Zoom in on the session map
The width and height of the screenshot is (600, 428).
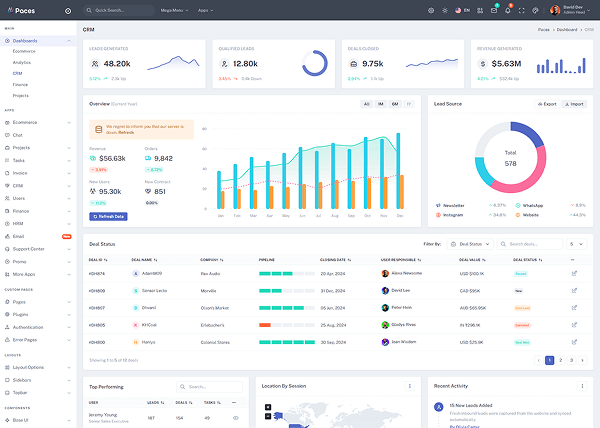pyautogui.click(x=268, y=406)
